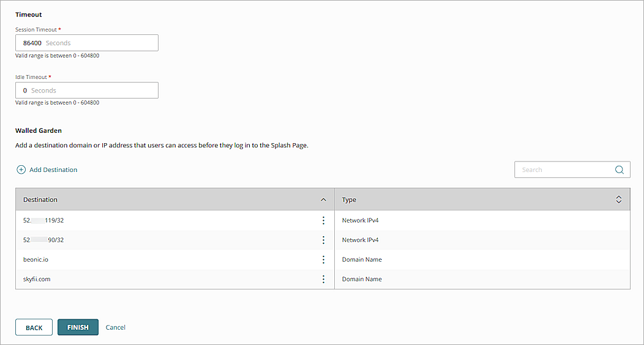
Task: Click the Idle Timeout input field
Action: tap(87, 91)
